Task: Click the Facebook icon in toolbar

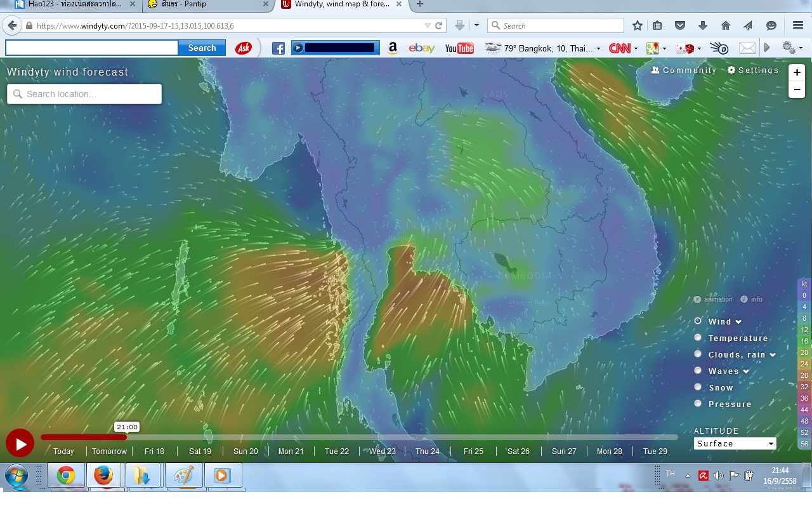Action: pyautogui.click(x=278, y=48)
